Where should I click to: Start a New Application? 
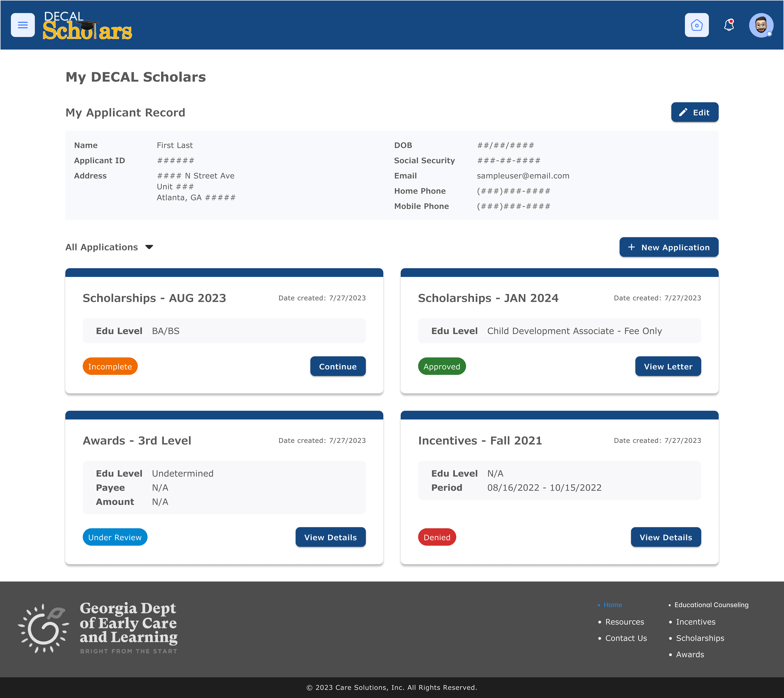[x=669, y=247]
